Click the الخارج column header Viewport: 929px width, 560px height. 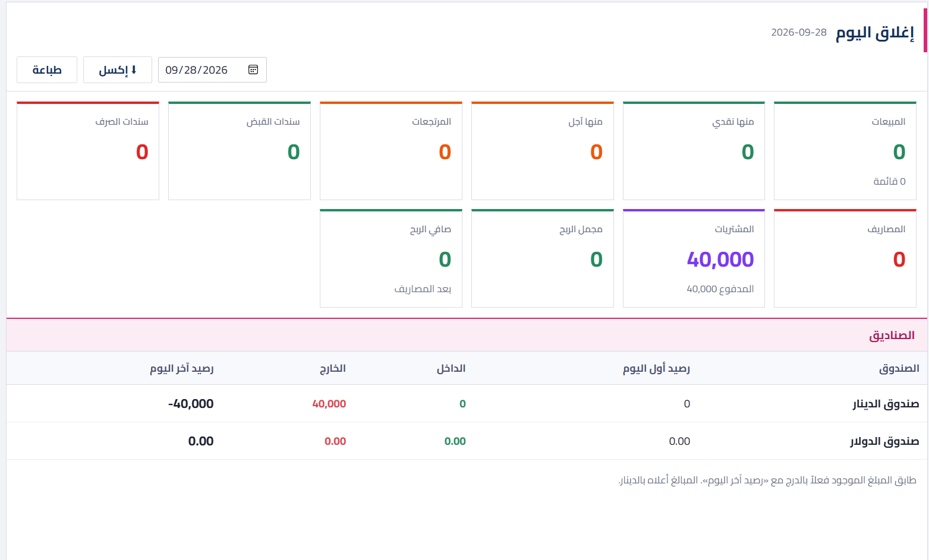click(333, 368)
